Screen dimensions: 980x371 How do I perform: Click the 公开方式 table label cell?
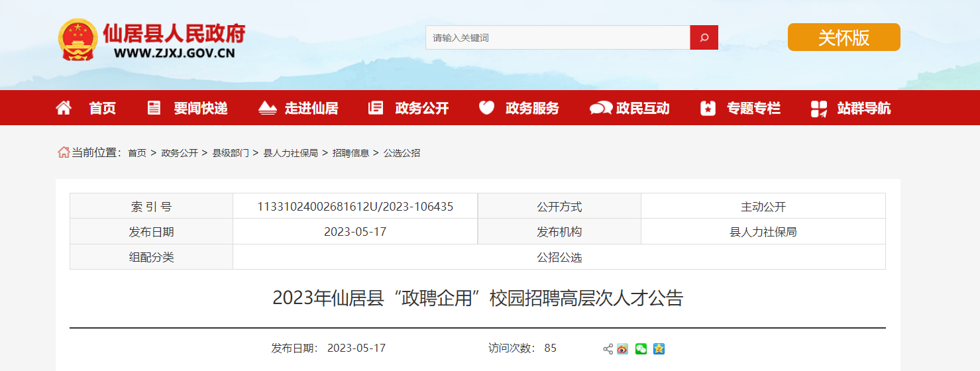(559, 206)
